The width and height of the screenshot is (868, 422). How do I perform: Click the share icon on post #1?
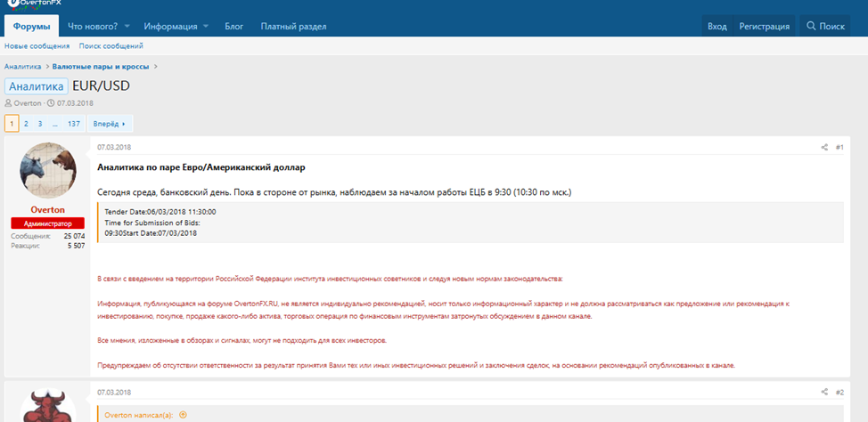click(x=824, y=147)
